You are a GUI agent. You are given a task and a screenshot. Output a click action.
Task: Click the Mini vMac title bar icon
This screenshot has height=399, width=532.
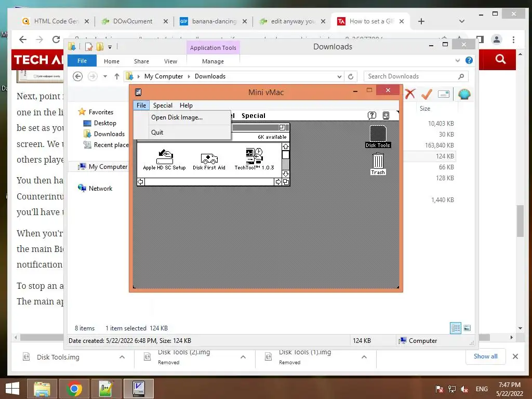pos(138,92)
